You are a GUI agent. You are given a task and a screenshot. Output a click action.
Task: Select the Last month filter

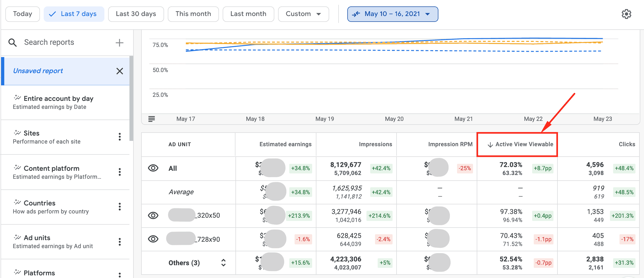tap(248, 14)
